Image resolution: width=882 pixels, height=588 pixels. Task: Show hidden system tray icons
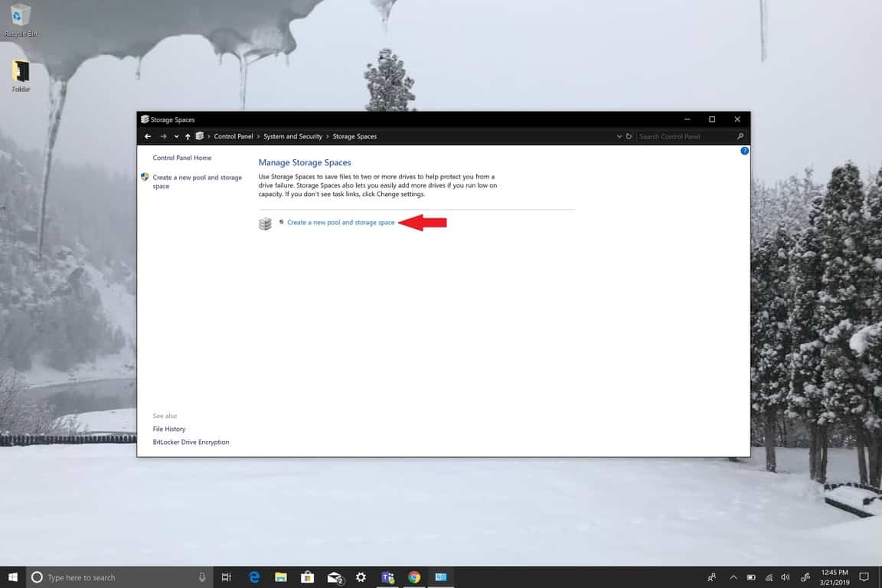point(733,577)
